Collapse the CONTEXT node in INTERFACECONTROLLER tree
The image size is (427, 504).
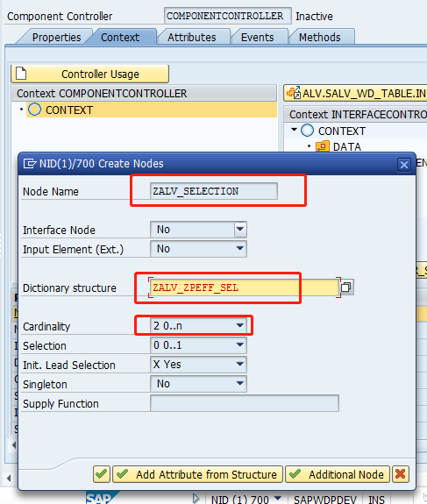click(294, 130)
